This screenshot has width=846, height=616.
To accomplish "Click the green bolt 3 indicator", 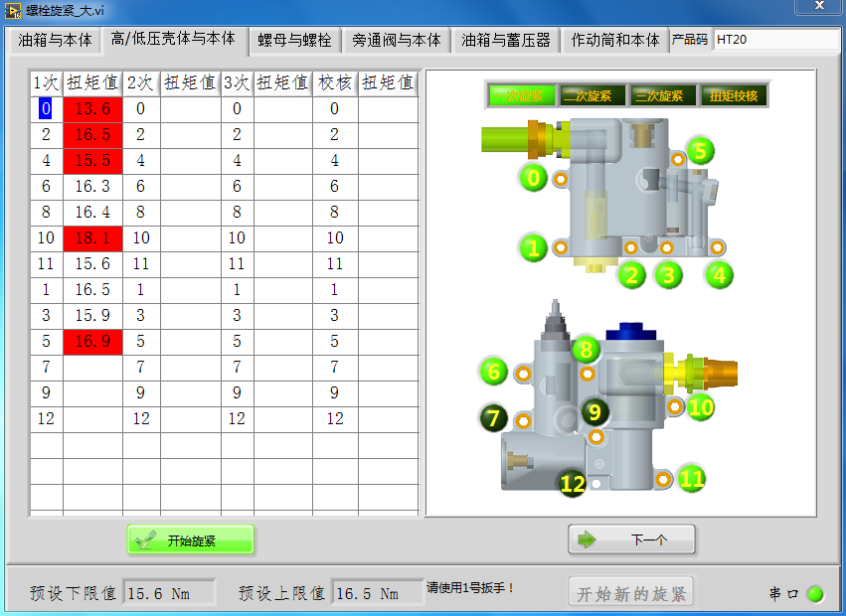I will pos(667,275).
